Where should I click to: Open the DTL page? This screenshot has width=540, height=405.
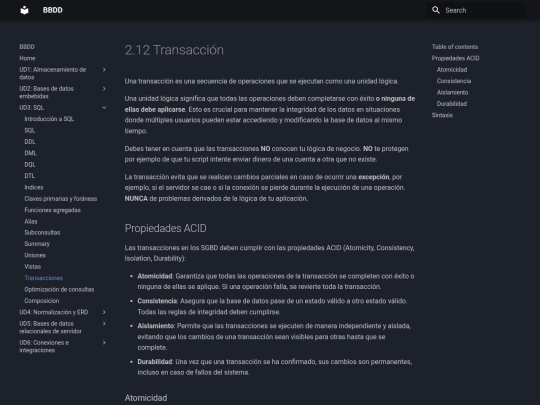pyautogui.click(x=30, y=176)
